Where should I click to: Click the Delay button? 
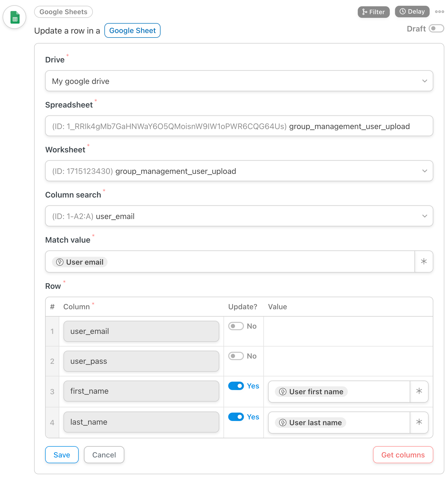click(x=412, y=12)
